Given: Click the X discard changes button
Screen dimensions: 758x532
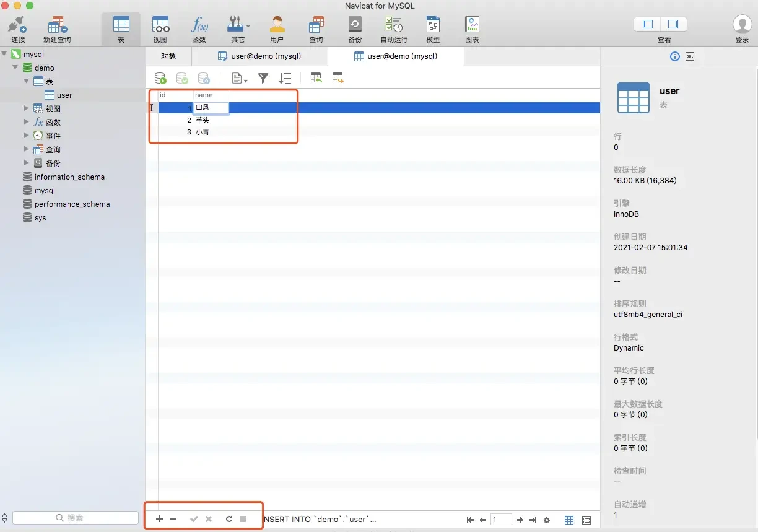Looking at the screenshot, I should [x=209, y=519].
